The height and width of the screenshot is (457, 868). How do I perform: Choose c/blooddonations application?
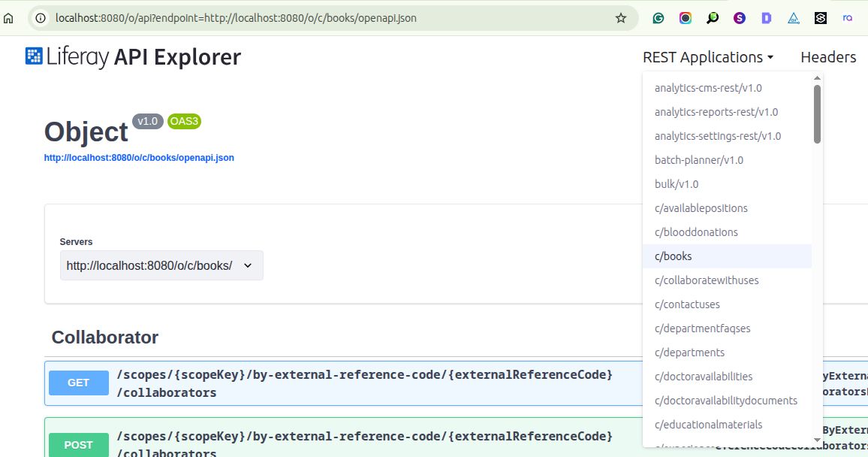tap(727, 232)
